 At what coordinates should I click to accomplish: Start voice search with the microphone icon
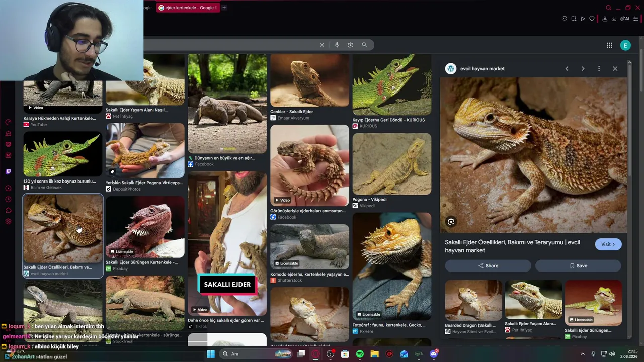point(337,45)
